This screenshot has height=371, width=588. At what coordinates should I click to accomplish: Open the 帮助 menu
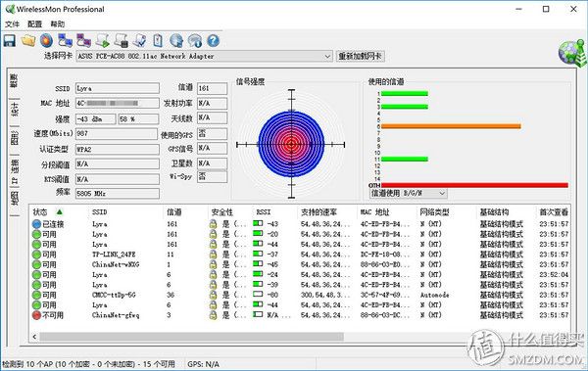pyautogui.click(x=58, y=24)
